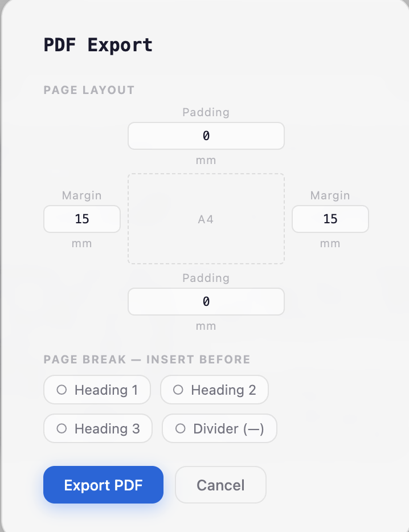The image size is (409, 532).
Task: Click the PAGE BREAK — INSERT BEFORE heading
Action: tap(147, 359)
